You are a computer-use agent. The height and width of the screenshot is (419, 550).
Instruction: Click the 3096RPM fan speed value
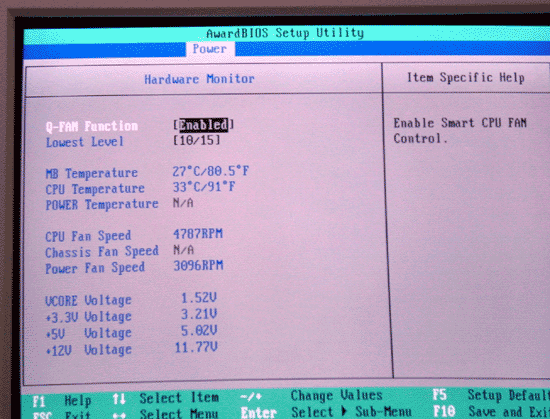tap(198, 266)
